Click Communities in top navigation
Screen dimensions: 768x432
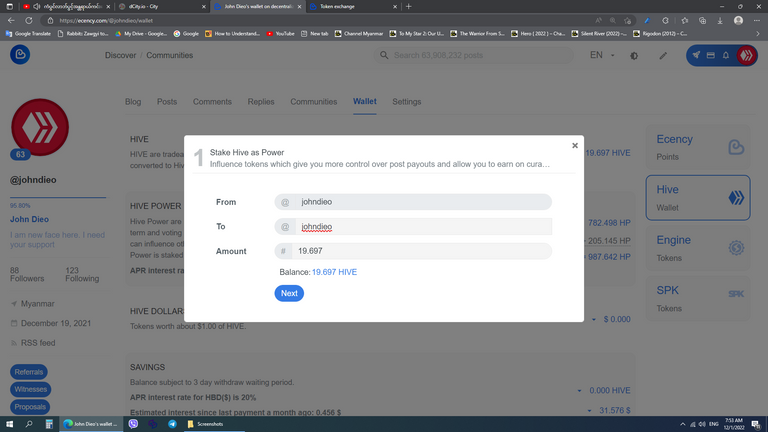pyautogui.click(x=169, y=55)
